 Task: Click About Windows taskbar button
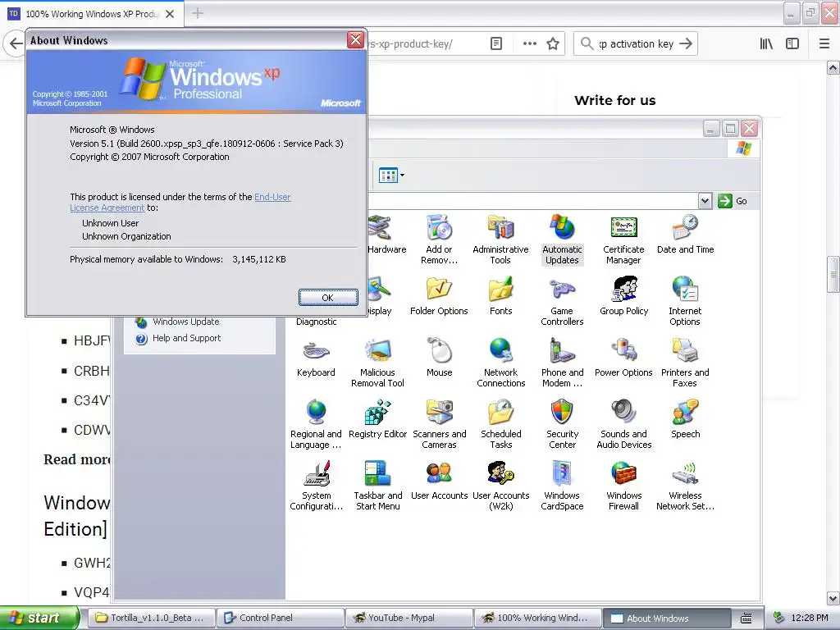[x=667, y=618]
